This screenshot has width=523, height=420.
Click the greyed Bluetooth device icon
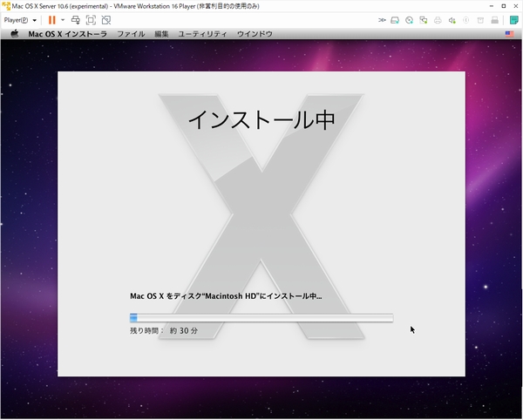466,20
